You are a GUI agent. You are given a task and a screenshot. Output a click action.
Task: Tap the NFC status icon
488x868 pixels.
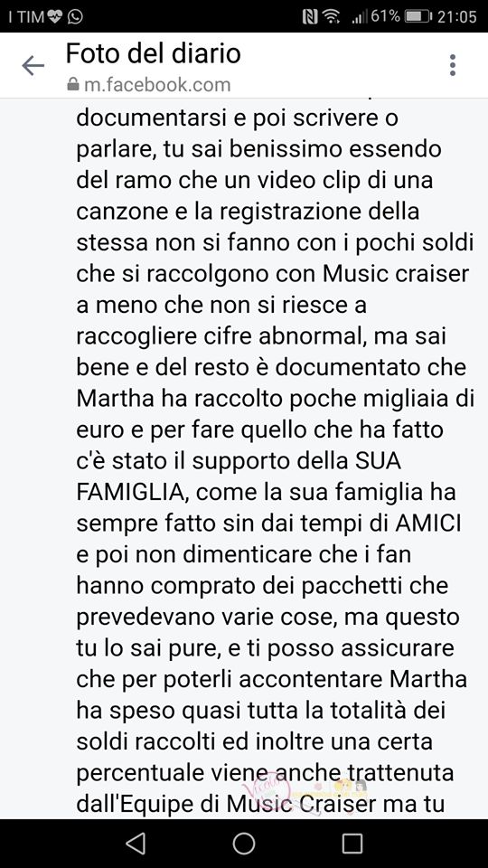tap(310, 16)
